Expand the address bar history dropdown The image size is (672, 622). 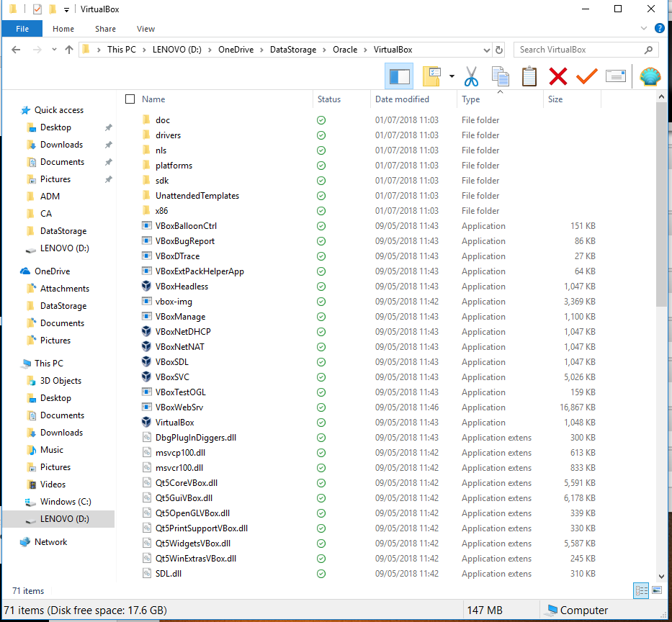click(487, 49)
